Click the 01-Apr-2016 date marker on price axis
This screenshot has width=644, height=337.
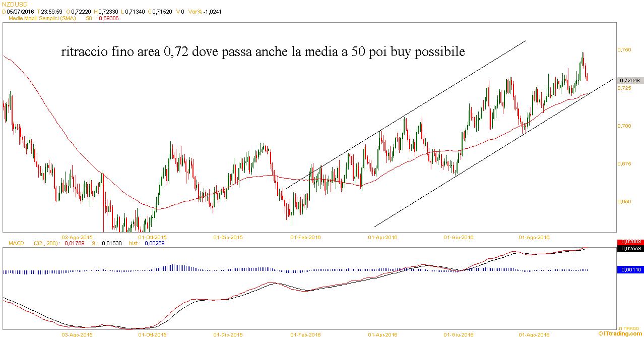383,237
